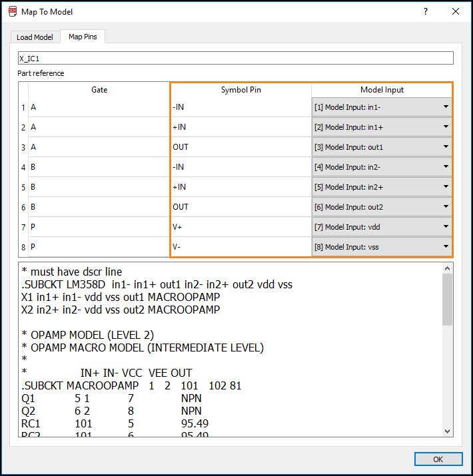Open the out1 model input dropdown
Screen dimensions: 473x476
(382, 147)
